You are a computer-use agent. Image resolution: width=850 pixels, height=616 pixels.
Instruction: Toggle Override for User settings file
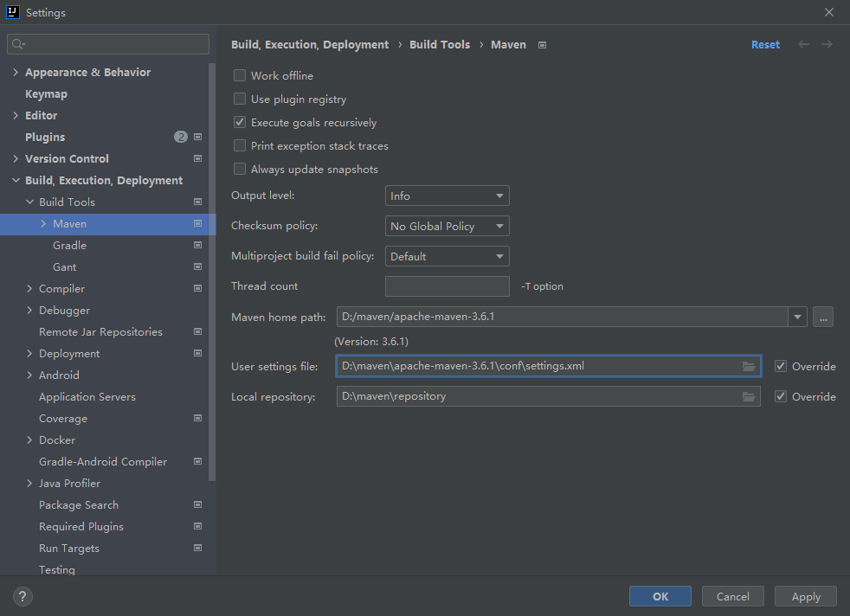coord(781,366)
